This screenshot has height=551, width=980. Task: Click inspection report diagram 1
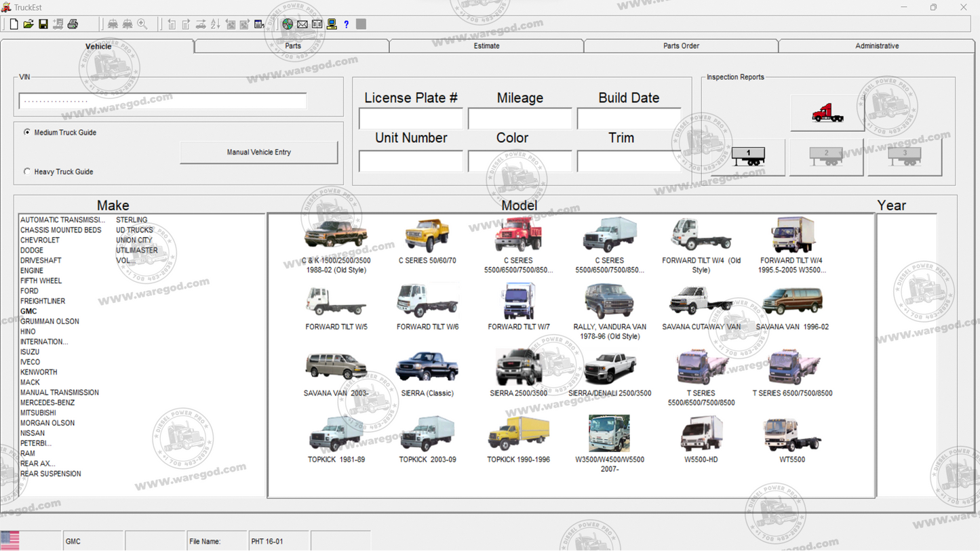click(x=748, y=157)
